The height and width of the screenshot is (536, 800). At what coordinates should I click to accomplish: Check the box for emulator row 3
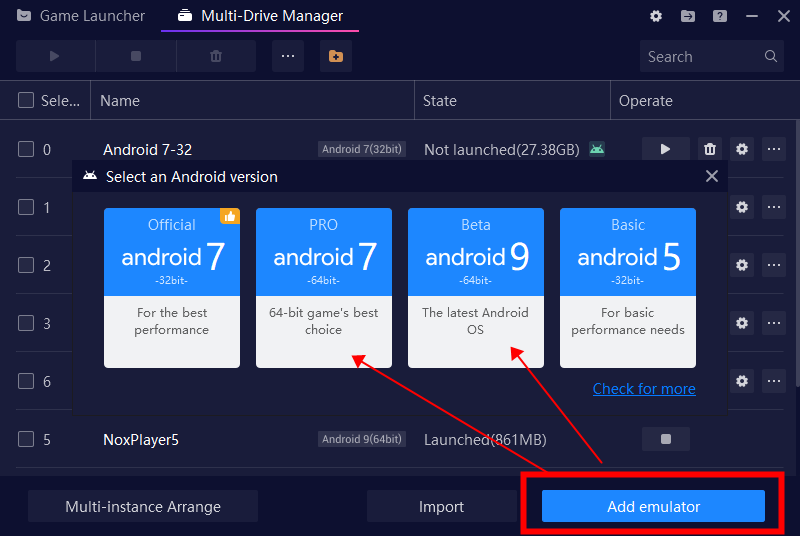pos(26,323)
